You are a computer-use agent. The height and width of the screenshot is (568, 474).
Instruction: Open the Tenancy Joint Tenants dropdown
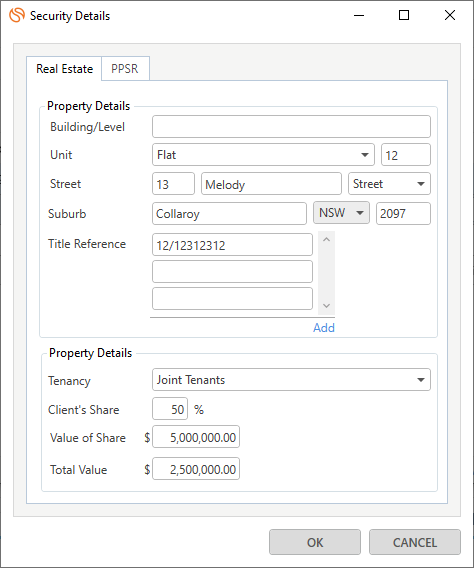pos(291,380)
